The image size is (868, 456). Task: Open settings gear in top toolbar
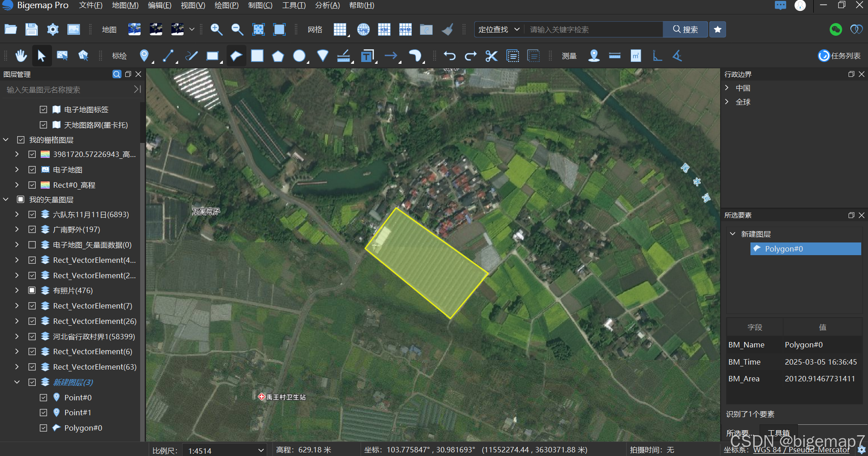53,29
